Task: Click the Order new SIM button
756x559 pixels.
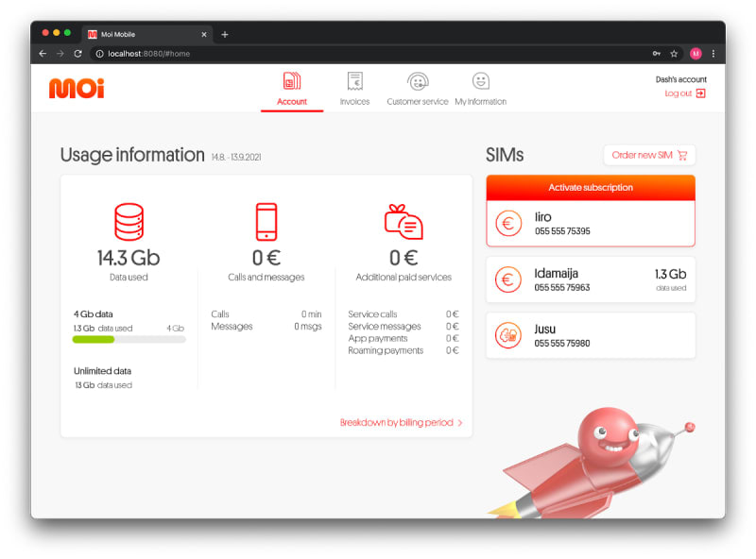Action: pos(649,155)
